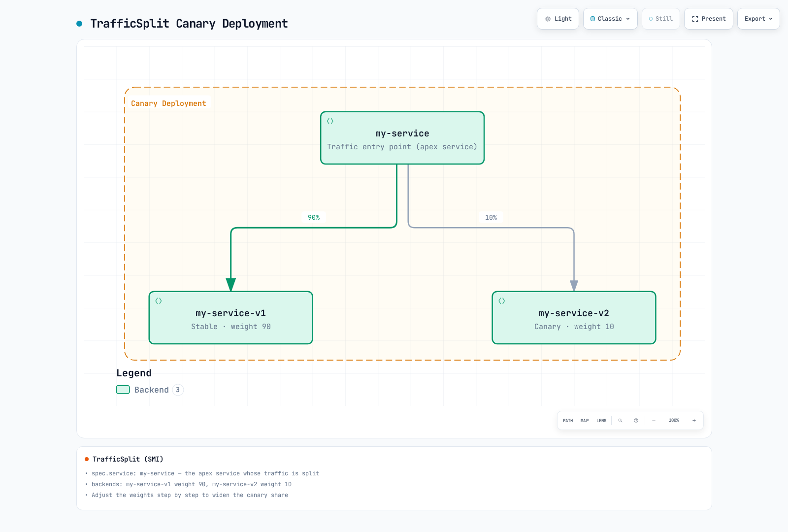788x532 pixels.
Task: Click the code icon on my-service node
Action: tap(330, 121)
